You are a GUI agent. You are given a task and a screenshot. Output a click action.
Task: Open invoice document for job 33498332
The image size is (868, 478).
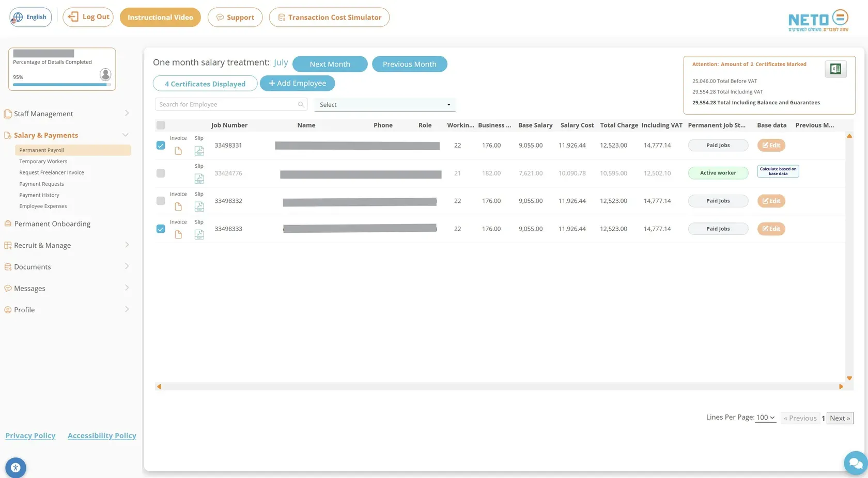pos(178,206)
